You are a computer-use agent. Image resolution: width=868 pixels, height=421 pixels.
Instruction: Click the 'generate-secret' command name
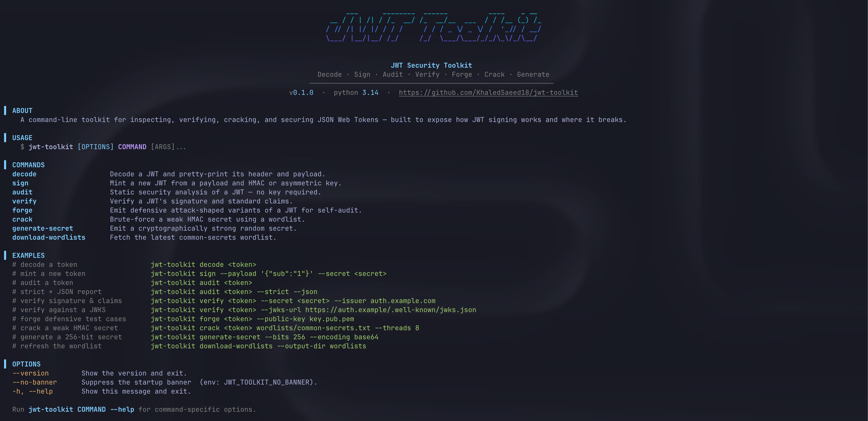coord(43,228)
